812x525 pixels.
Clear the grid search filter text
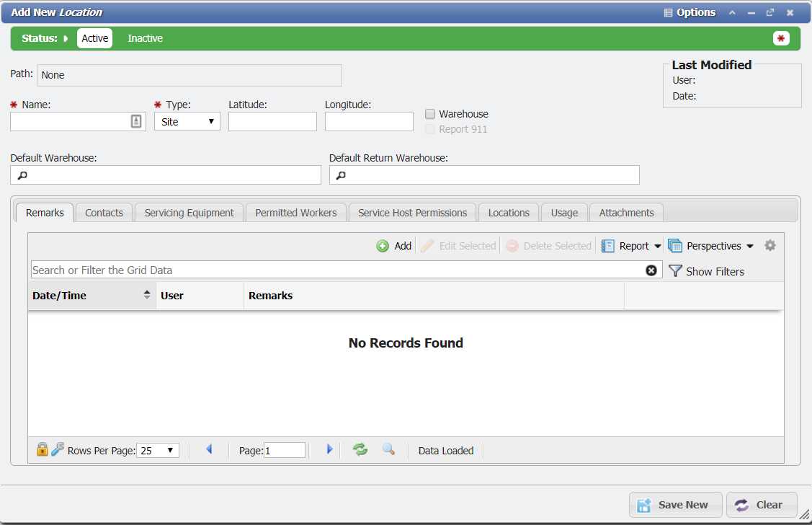[651, 270]
